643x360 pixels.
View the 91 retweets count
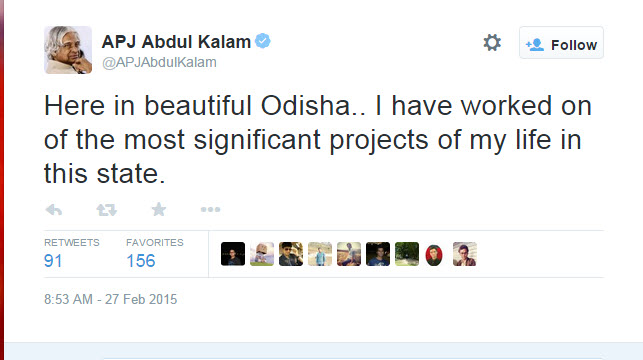(53, 261)
